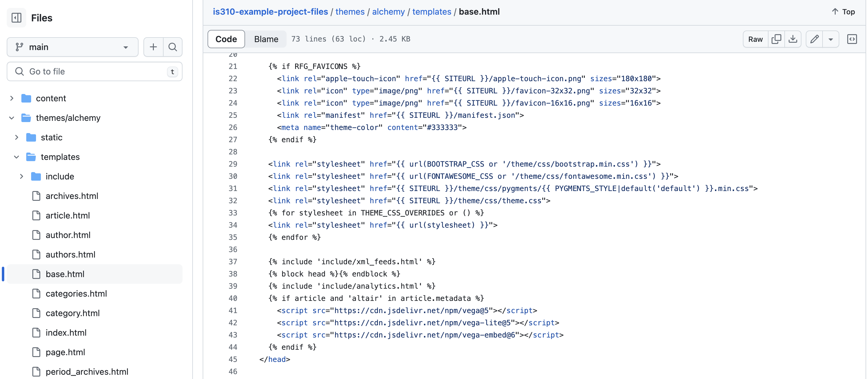Focus the Go to file input
868x379 pixels.
click(95, 71)
